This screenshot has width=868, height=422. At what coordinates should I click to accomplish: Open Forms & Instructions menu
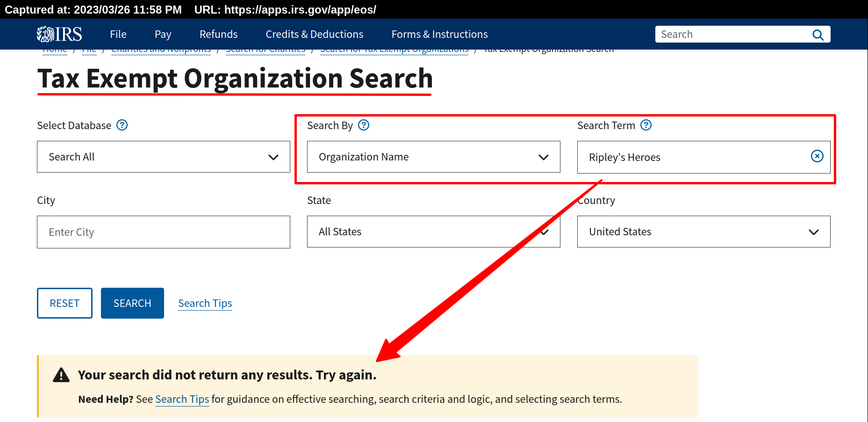440,34
